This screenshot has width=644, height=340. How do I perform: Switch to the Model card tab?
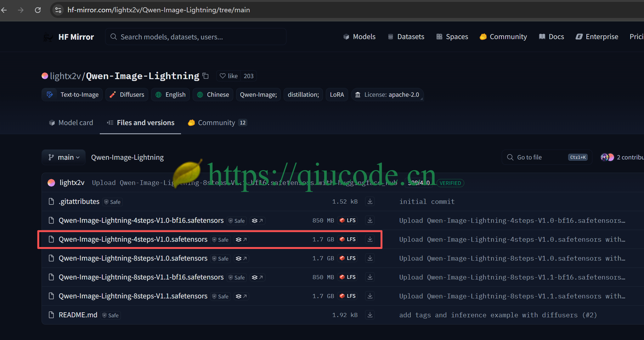coord(71,123)
